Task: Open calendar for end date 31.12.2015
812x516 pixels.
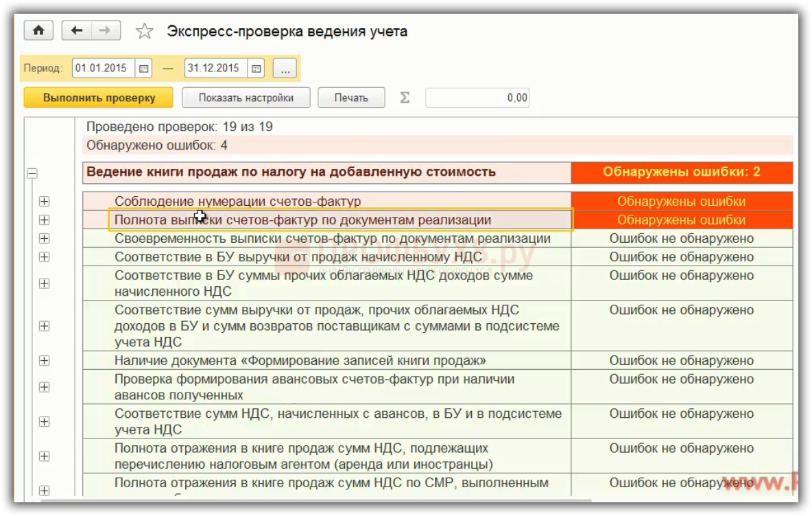Action: click(256, 69)
